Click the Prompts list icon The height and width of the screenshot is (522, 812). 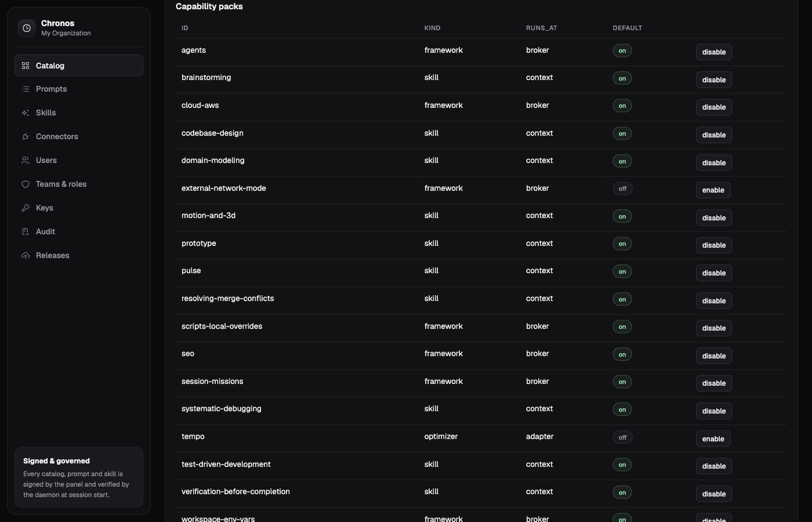pyautogui.click(x=26, y=89)
